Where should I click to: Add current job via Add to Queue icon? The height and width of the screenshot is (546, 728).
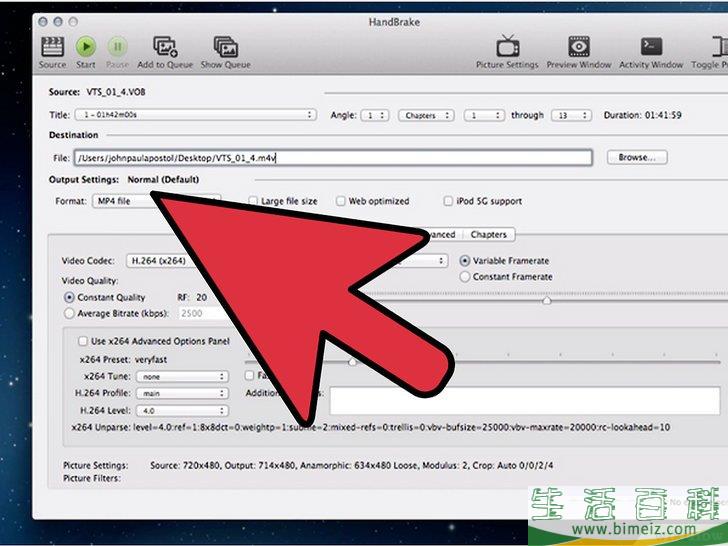click(165, 46)
